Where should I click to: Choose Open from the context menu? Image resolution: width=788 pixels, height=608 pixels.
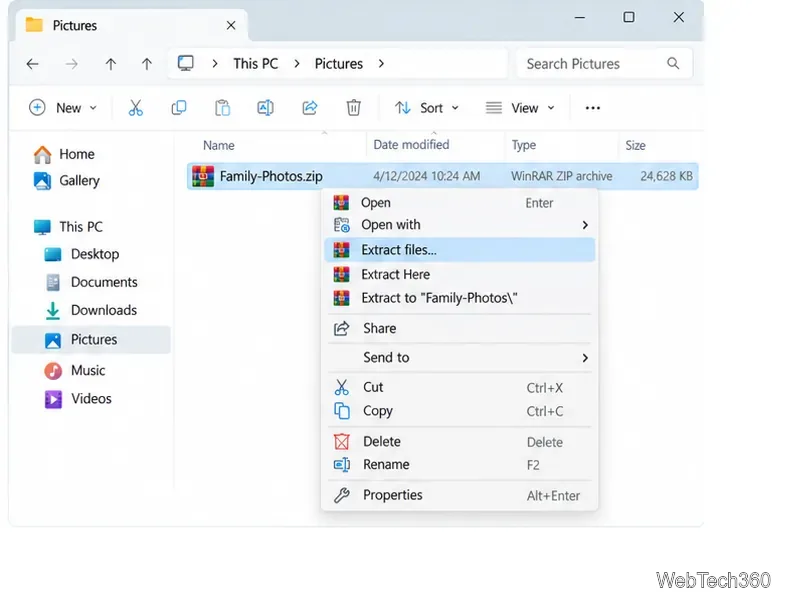pos(460,202)
